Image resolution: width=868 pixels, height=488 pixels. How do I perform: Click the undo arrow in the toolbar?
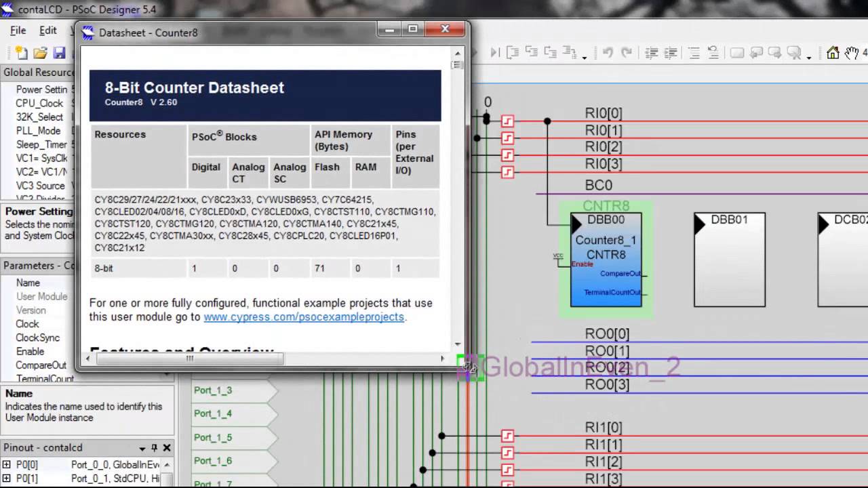pyautogui.click(x=608, y=52)
